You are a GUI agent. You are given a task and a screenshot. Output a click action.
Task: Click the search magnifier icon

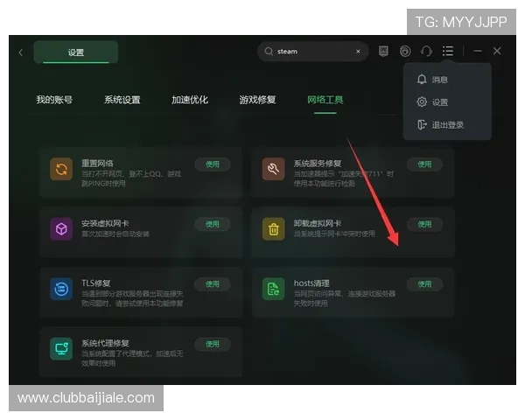pos(269,52)
